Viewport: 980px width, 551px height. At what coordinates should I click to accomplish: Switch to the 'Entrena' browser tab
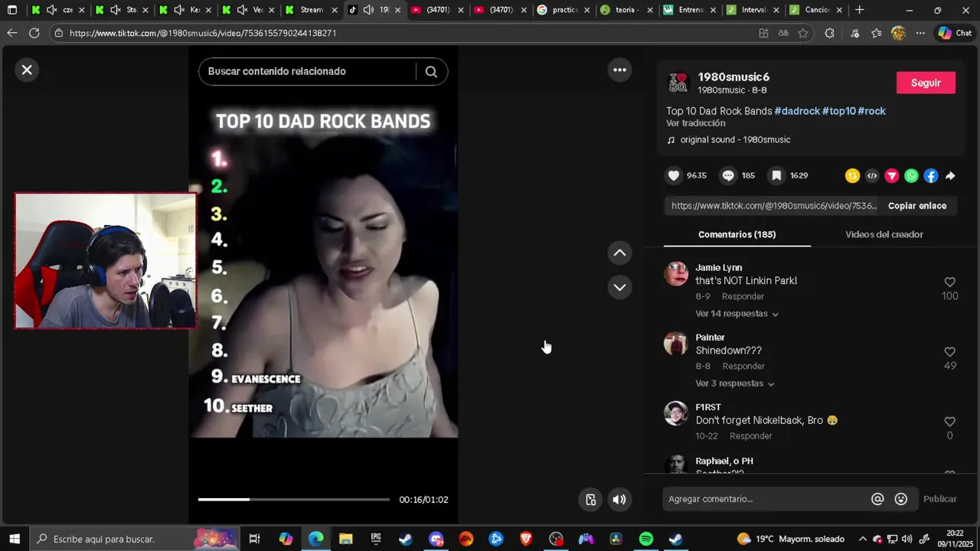(691, 10)
